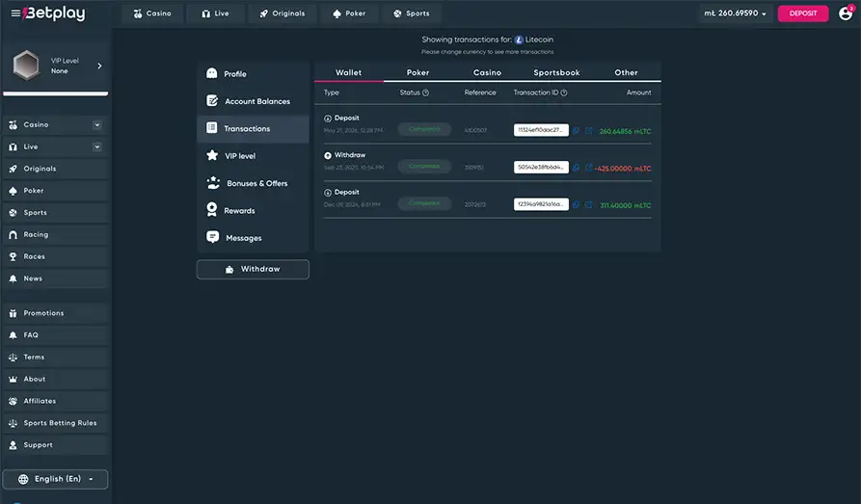Screen dimensions: 861x504
Task: Open Terms in the left sidebar
Action: pos(56,357)
